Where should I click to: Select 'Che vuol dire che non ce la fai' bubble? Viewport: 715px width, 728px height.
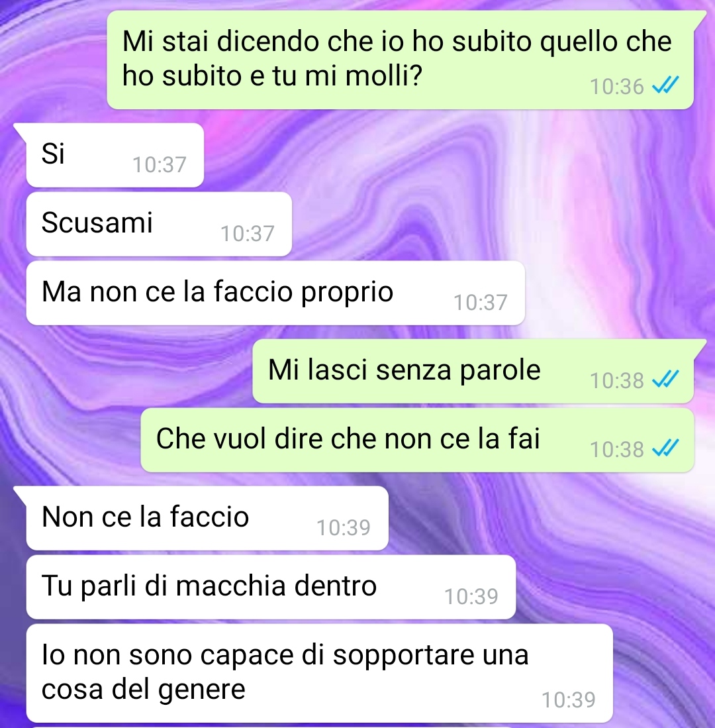pos(417,440)
